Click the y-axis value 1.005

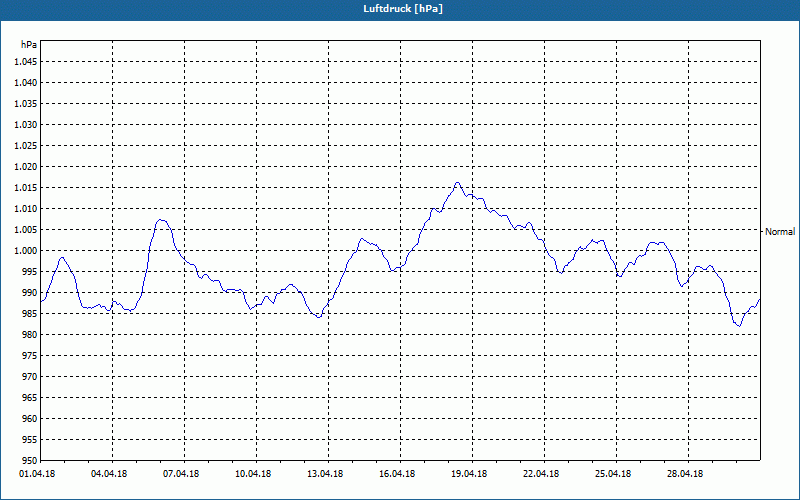[26, 230]
